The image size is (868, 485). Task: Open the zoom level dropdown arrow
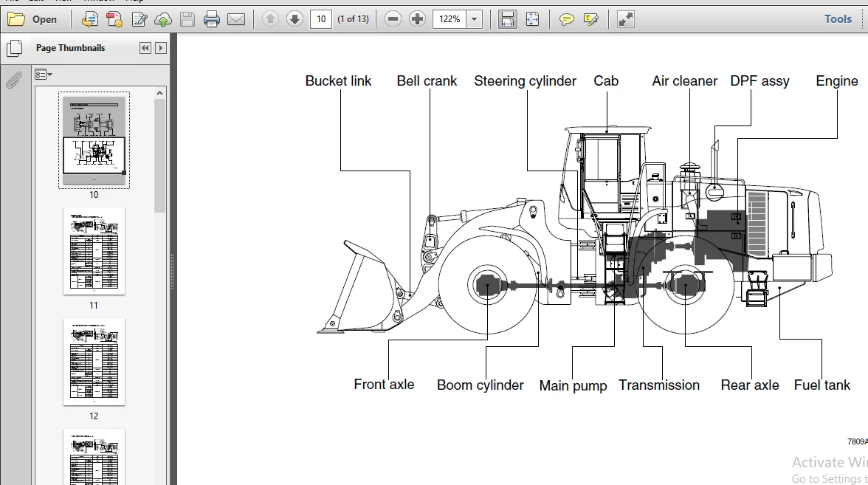(x=474, y=19)
